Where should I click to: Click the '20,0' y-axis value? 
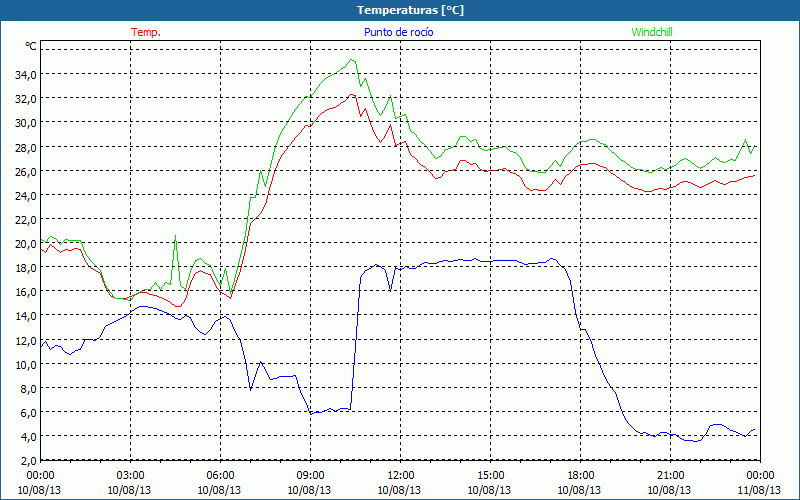point(26,243)
